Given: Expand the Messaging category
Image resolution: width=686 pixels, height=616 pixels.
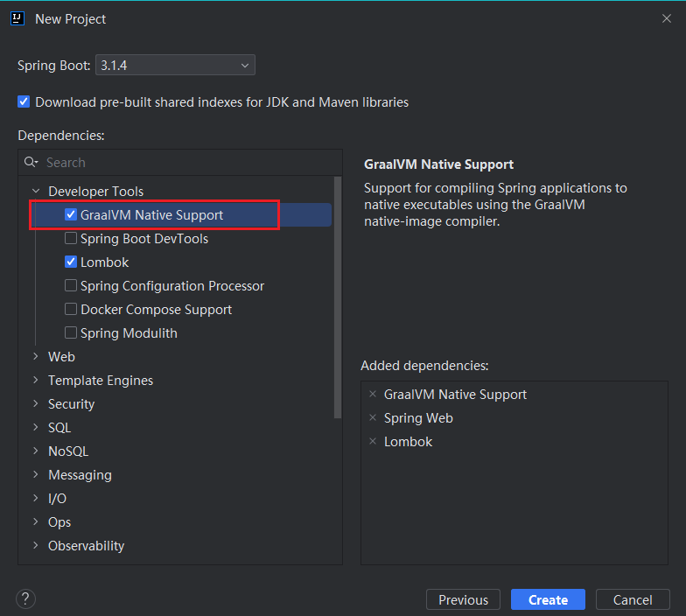Looking at the screenshot, I should (x=36, y=474).
